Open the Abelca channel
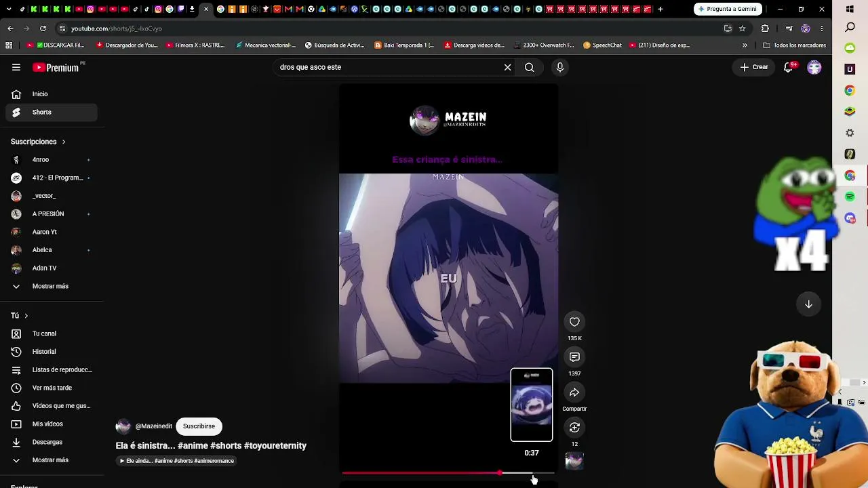The image size is (868, 488). (52, 250)
